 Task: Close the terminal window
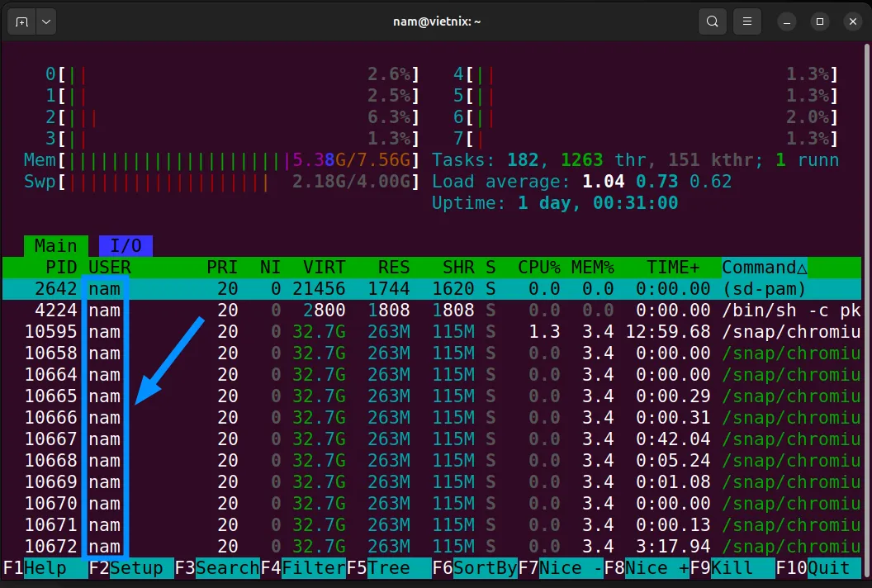point(852,21)
